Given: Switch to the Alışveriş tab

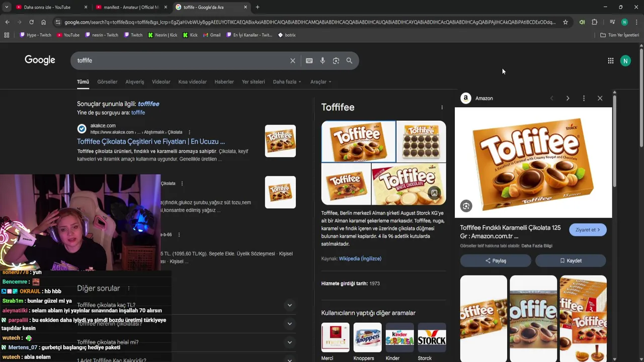Looking at the screenshot, I should point(134,82).
